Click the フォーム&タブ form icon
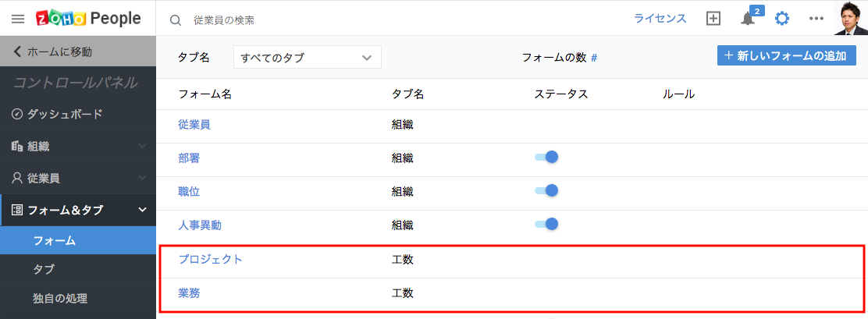Image resolution: width=868 pixels, height=319 pixels. pos(16,210)
